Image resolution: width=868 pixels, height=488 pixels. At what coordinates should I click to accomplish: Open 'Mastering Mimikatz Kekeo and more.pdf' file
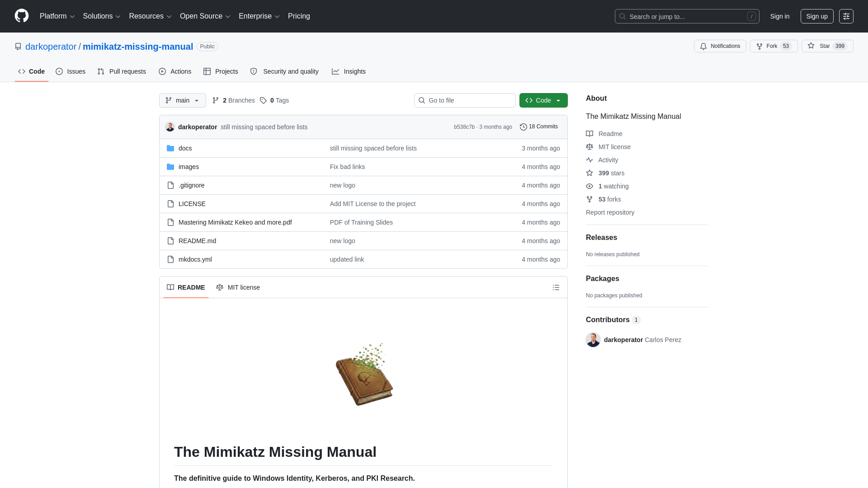(x=235, y=222)
